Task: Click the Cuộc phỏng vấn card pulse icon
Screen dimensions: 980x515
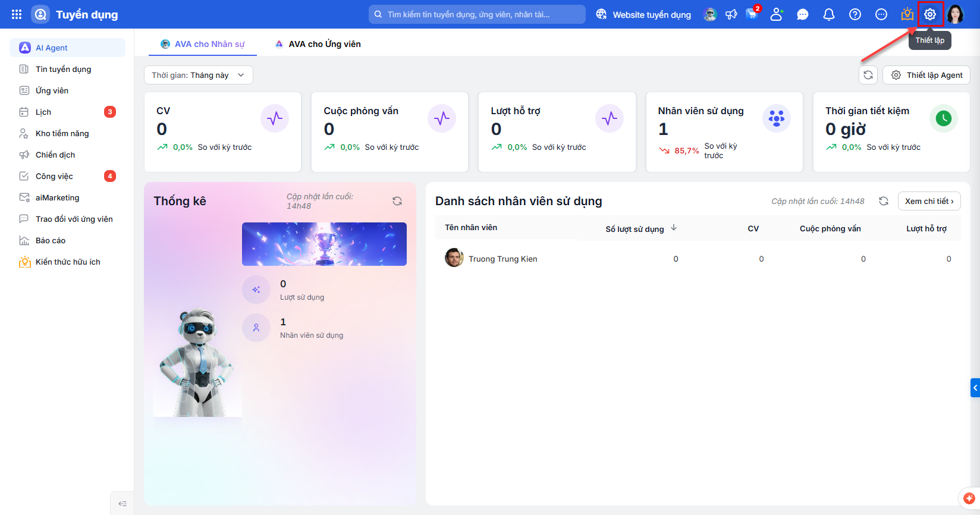Action: [x=442, y=119]
